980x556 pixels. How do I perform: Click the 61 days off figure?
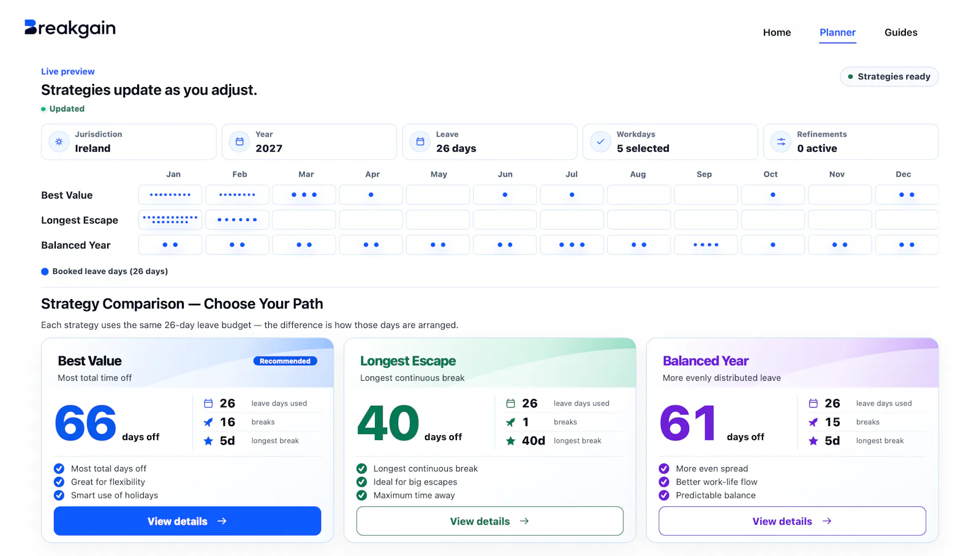(x=688, y=423)
